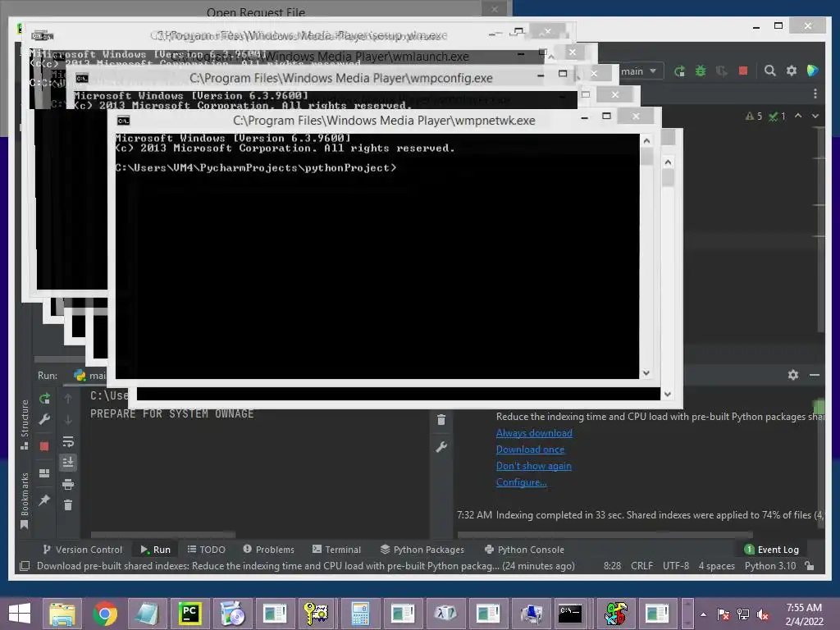Click the 'Configure...' link
The height and width of the screenshot is (630, 840).
(x=521, y=482)
